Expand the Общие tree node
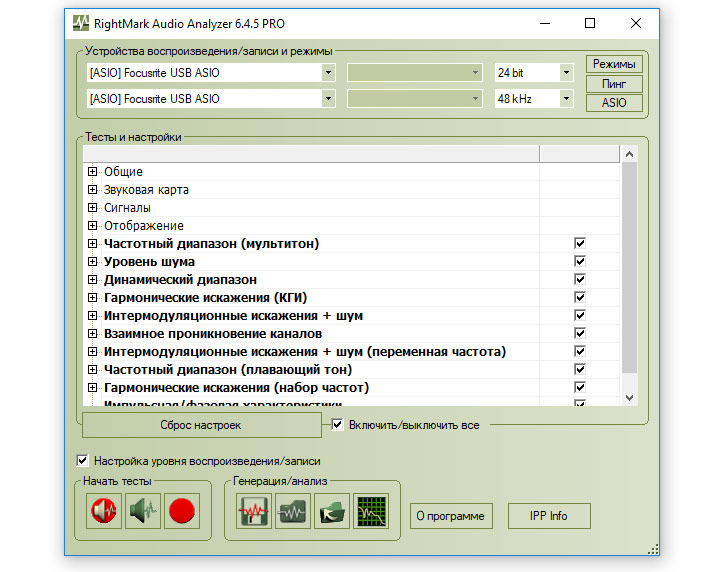 tap(93, 172)
